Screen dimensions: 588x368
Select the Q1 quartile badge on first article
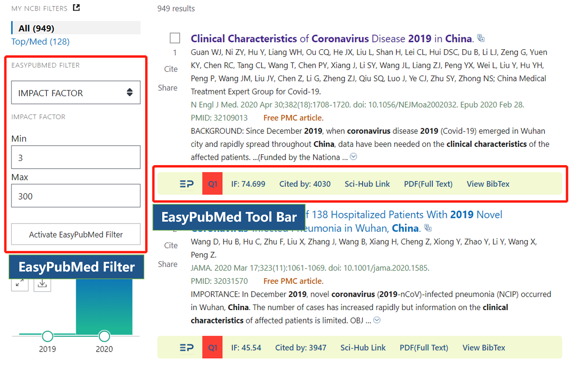212,183
